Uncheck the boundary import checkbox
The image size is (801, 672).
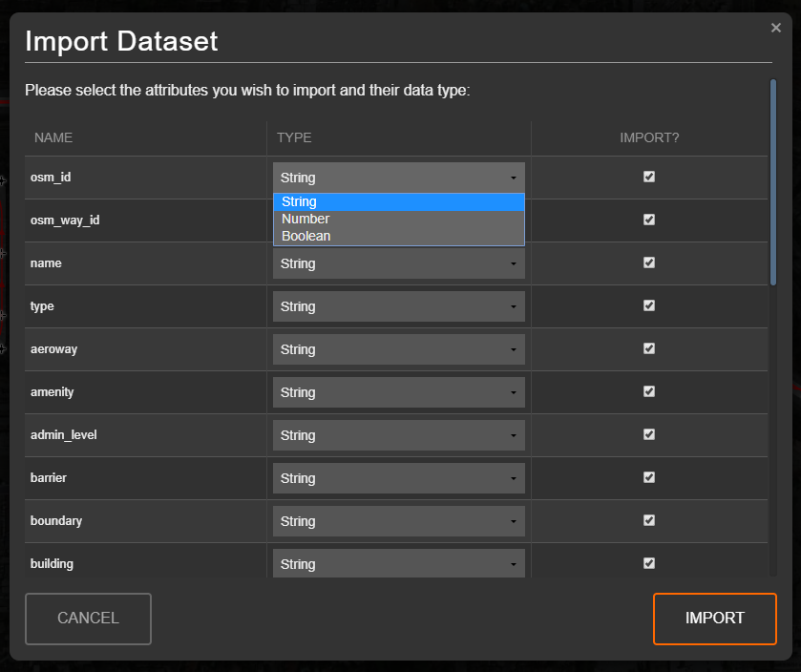(648, 520)
